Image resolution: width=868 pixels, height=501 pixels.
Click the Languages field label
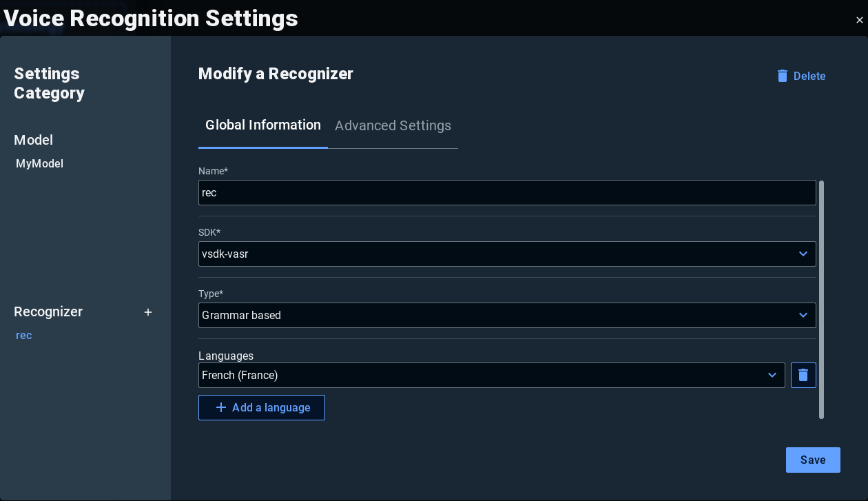[226, 356]
